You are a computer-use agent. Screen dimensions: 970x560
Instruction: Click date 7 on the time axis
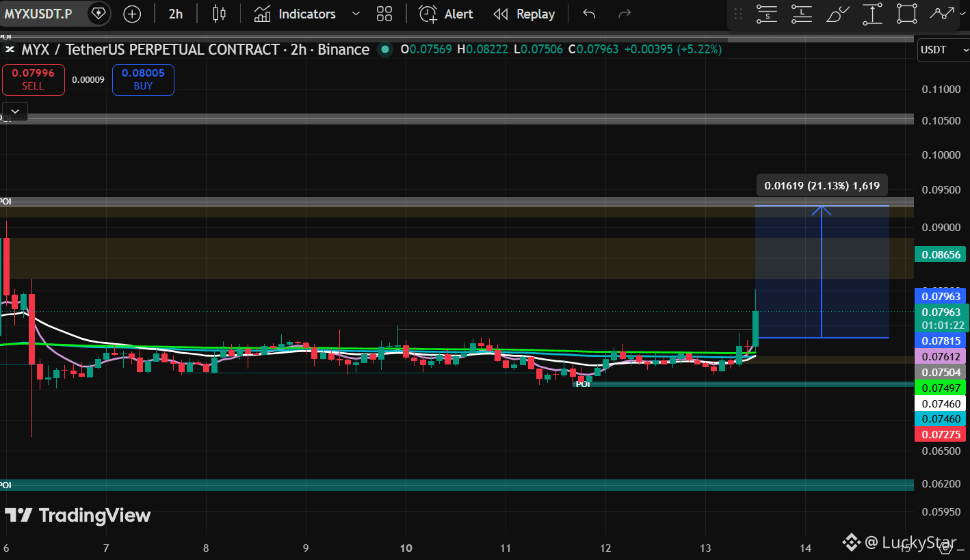106,548
